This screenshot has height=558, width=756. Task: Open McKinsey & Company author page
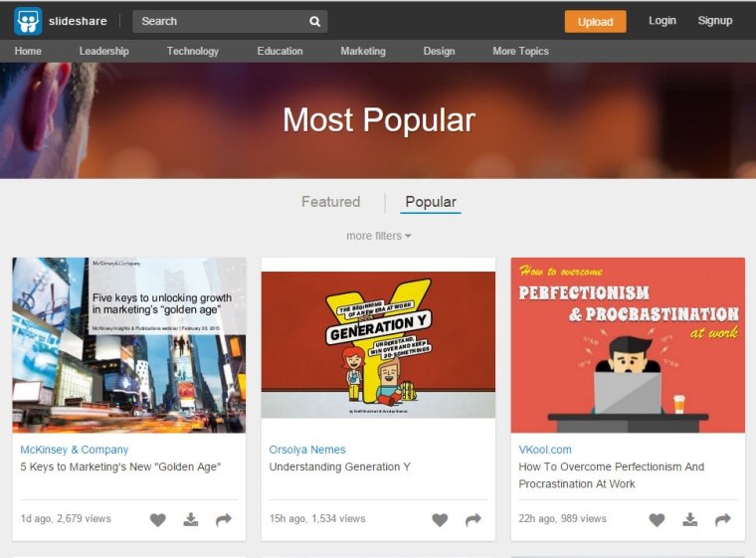pos(75,450)
